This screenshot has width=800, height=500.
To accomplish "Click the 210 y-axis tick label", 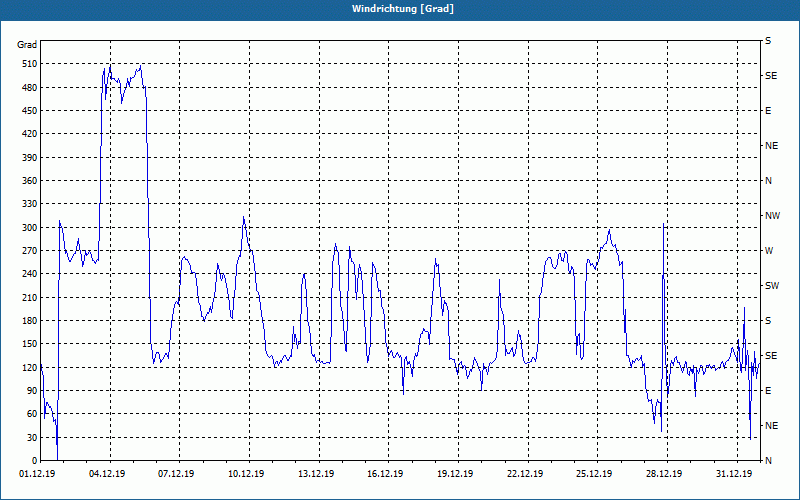I will [x=30, y=297].
